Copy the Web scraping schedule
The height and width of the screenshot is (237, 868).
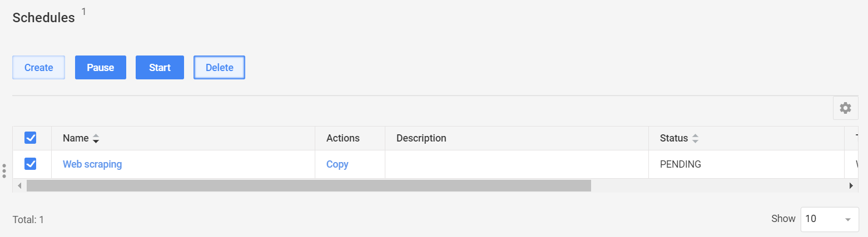coord(338,164)
